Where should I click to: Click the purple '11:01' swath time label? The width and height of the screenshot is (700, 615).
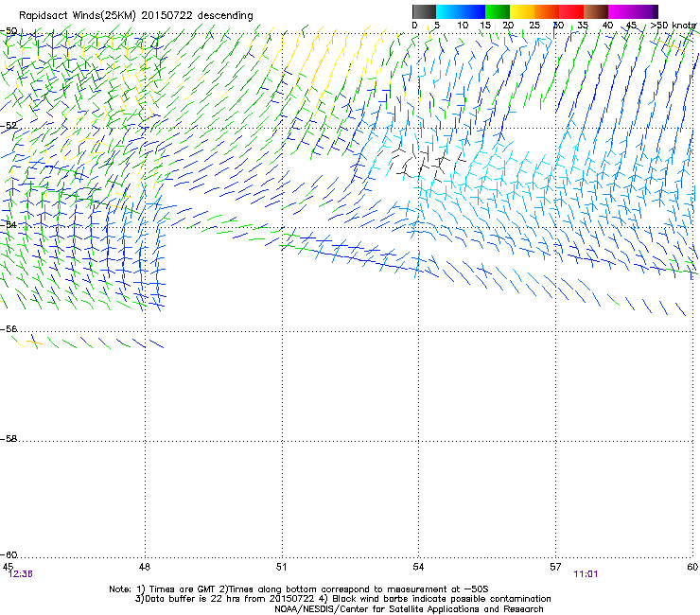tap(586, 574)
